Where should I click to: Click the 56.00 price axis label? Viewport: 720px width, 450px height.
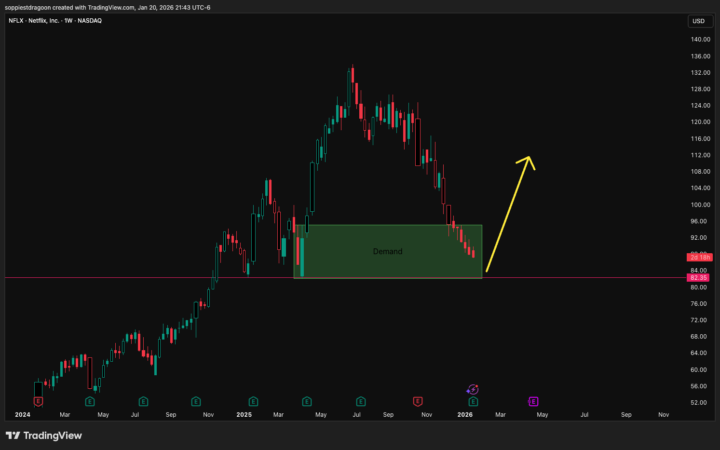tap(699, 386)
